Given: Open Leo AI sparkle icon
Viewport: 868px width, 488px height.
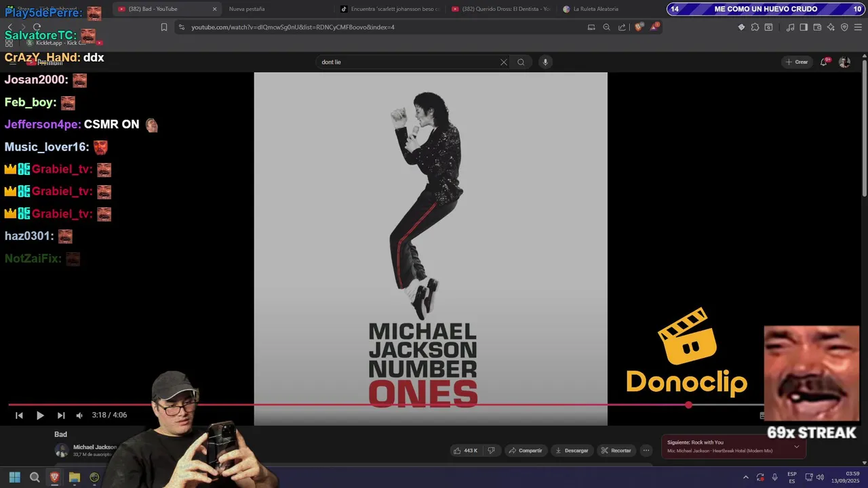Looking at the screenshot, I should [x=831, y=27].
